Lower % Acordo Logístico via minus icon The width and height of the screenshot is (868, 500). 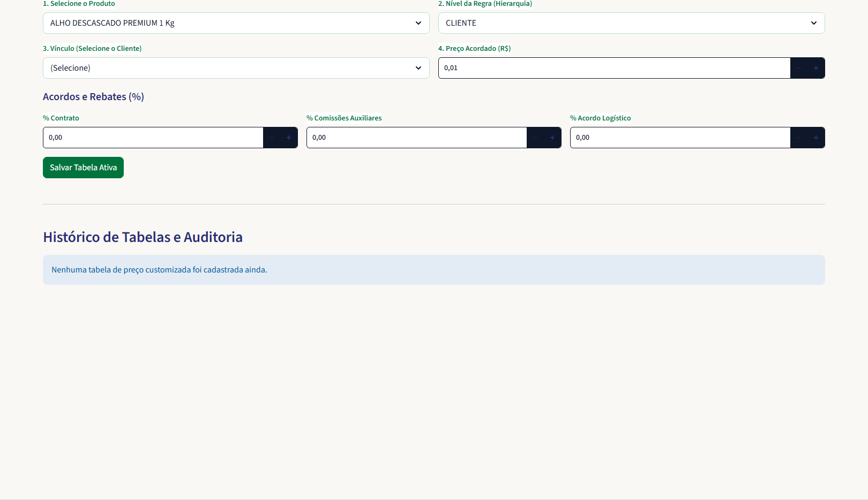click(799, 138)
